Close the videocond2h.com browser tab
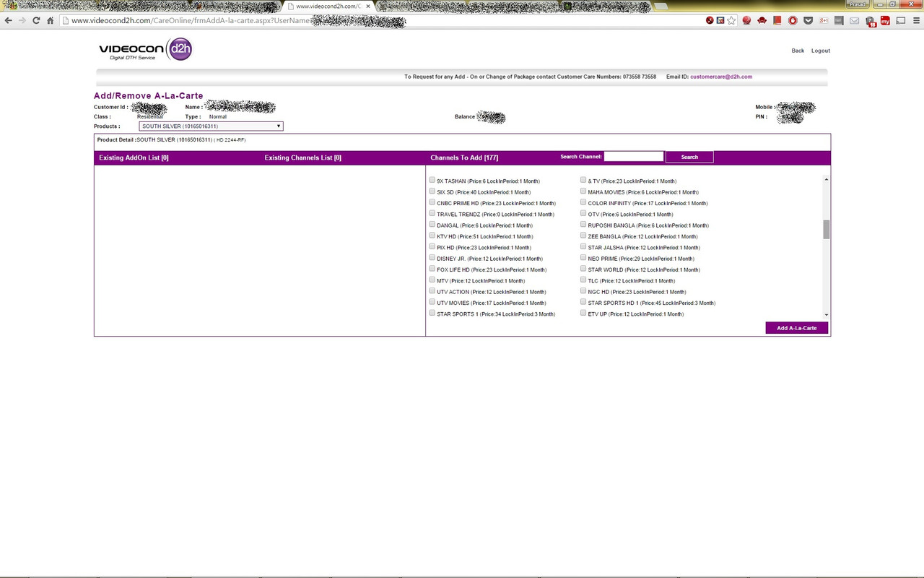924x578 pixels. tap(367, 6)
